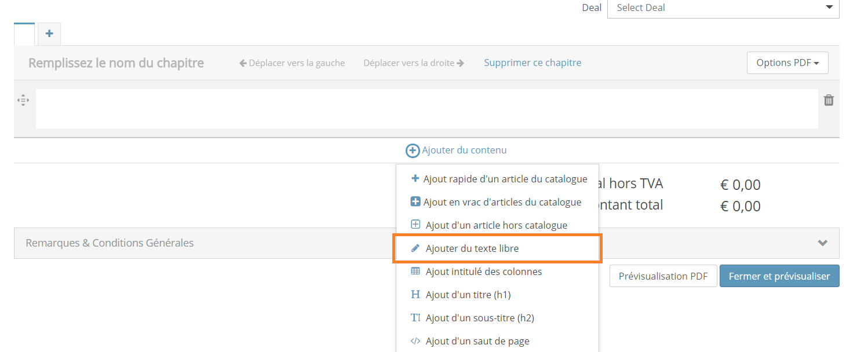Click the hors TVA amount € 0,00
Viewport: 868px width, 352px height.
[x=741, y=185]
